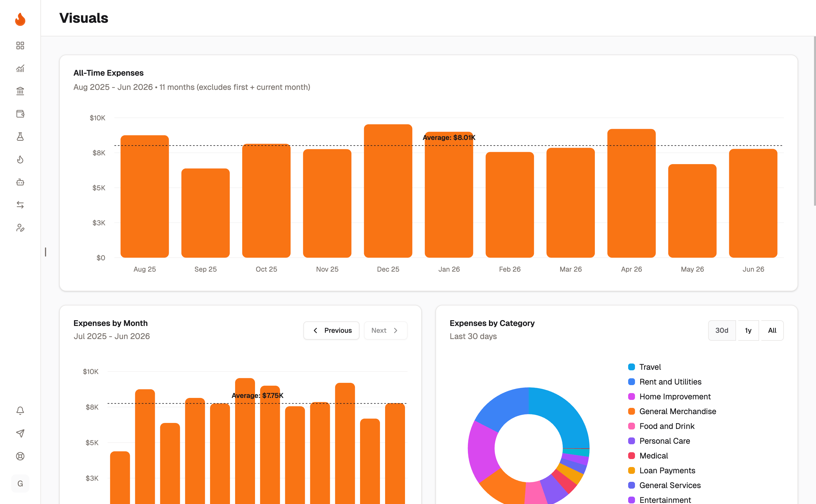Open the flask lab icon in sidebar
This screenshot has height=504, width=816.
(20, 137)
